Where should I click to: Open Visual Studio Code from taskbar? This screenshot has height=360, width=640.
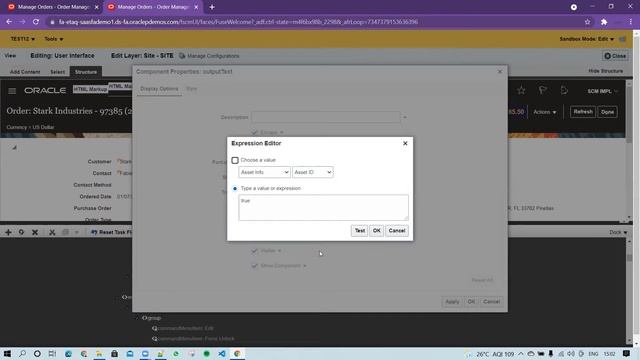tap(222, 353)
